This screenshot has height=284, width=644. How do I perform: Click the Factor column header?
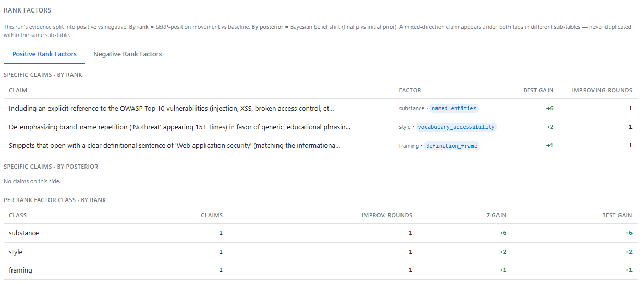coord(410,90)
